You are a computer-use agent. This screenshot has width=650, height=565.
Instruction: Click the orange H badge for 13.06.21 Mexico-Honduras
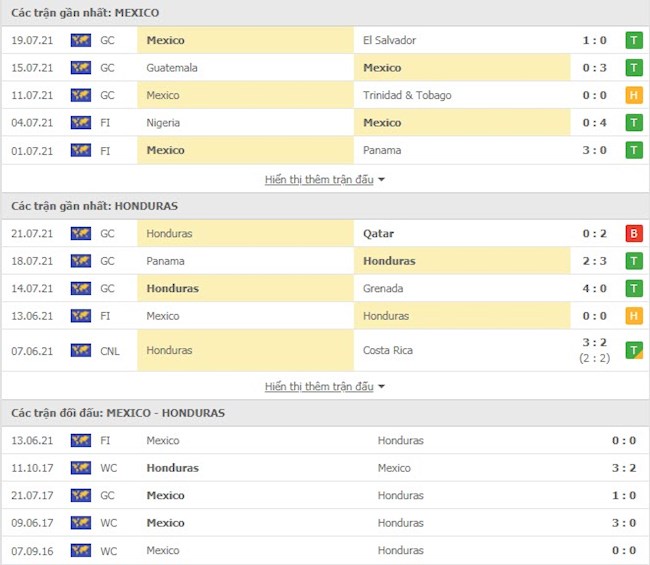(x=634, y=316)
